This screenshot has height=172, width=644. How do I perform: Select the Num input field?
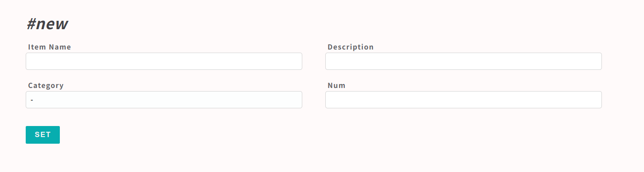pyautogui.click(x=464, y=100)
